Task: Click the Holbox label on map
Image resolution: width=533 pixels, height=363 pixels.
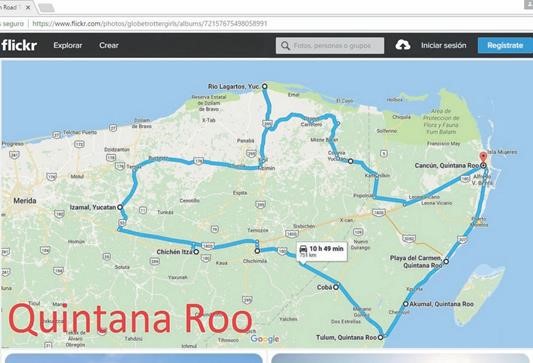Action: [x=394, y=100]
